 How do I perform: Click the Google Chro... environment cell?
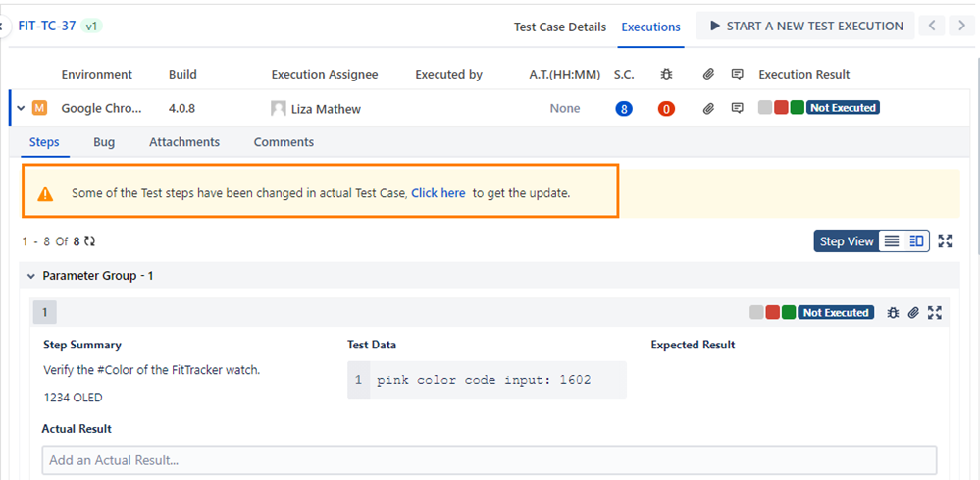click(102, 108)
